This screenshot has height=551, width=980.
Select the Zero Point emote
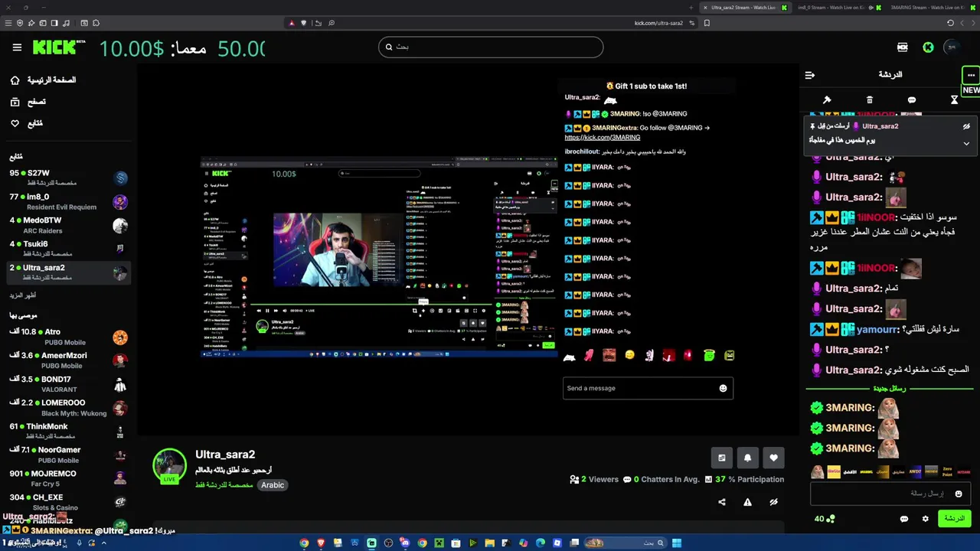click(x=947, y=472)
